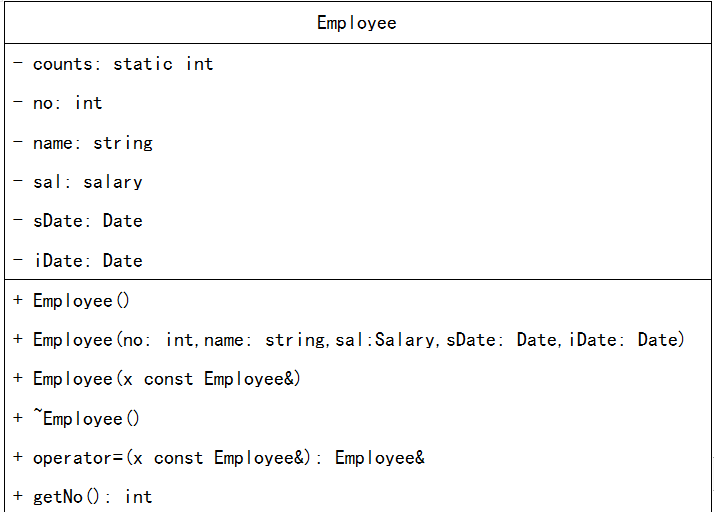Image resolution: width=714 pixels, height=512 pixels.
Task: Click the 'getNo(): int' method
Action: [x=83, y=497]
